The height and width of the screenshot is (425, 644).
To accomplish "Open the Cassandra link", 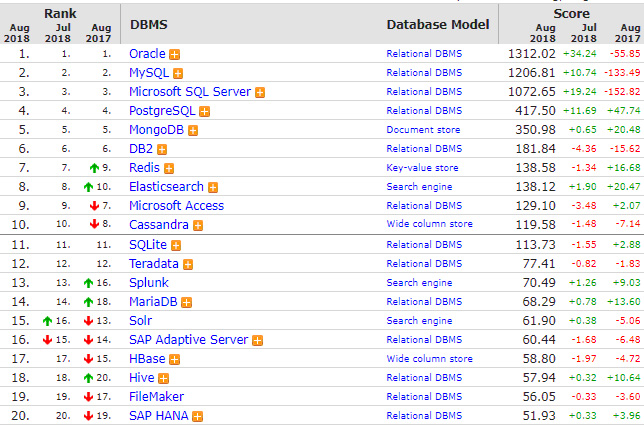I will [159, 225].
